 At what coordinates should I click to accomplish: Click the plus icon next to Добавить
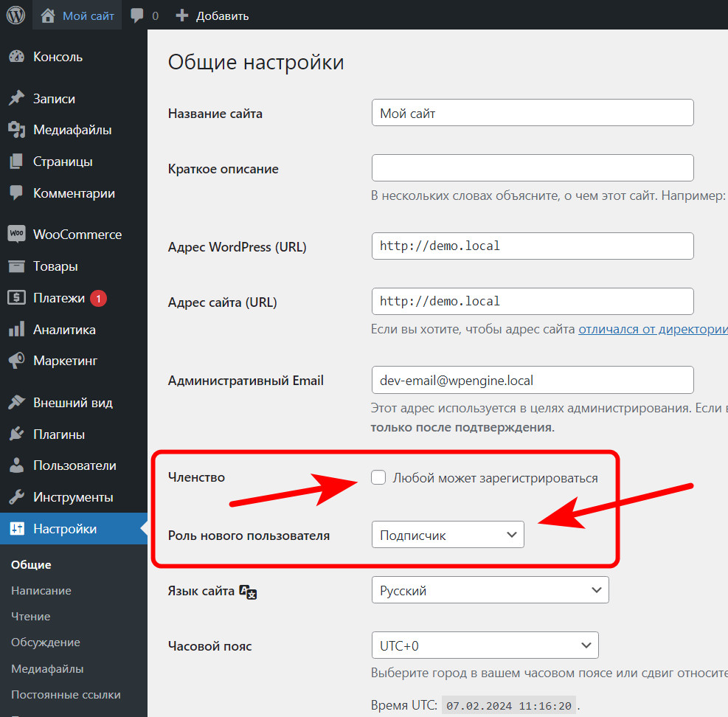pyautogui.click(x=182, y=15)
